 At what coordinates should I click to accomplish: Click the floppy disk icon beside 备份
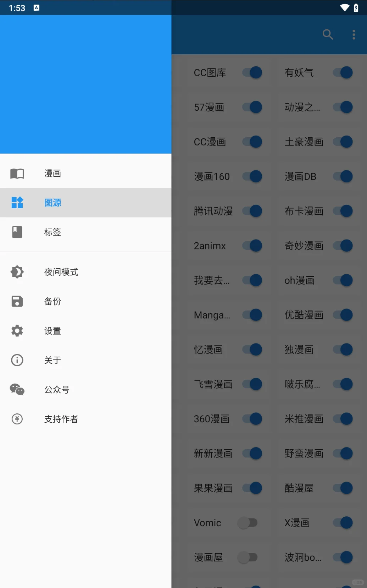(x=17, y=301)
